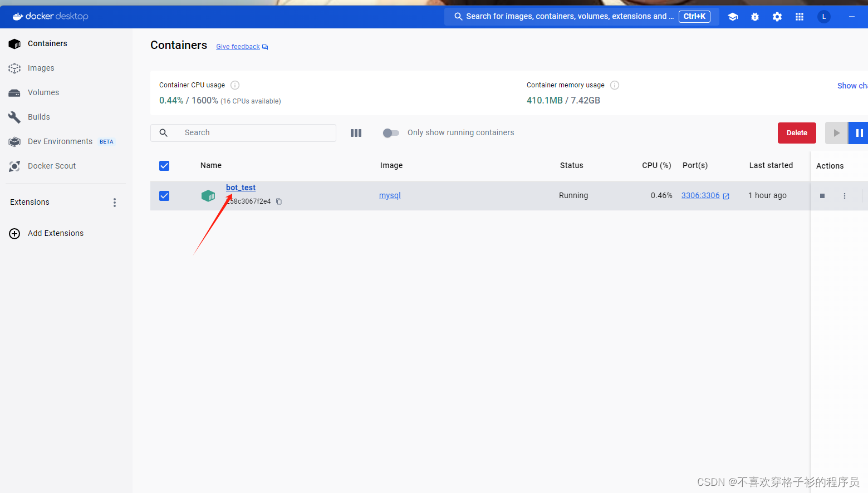Sort by the Image column header
Screen dimensions: 868x493
tap(391, 165)
